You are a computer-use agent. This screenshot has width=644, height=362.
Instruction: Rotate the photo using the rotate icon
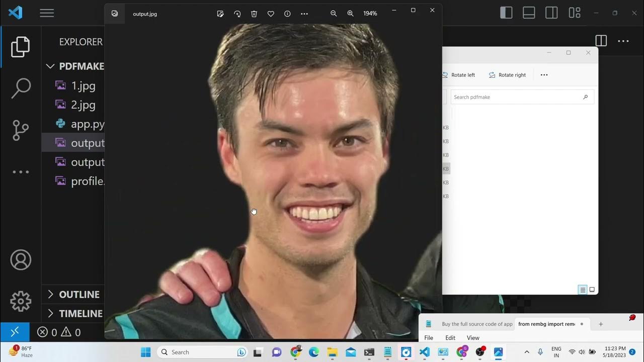(237, 14)
